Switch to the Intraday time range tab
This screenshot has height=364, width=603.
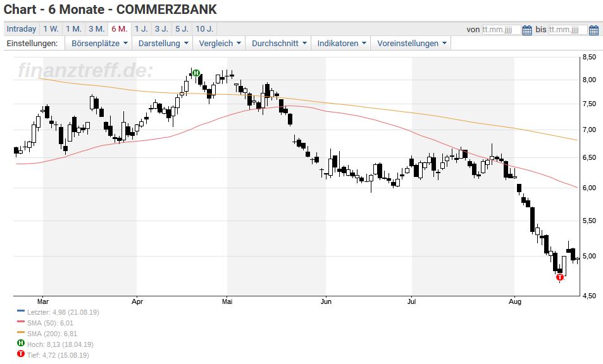tap(22, 29)
